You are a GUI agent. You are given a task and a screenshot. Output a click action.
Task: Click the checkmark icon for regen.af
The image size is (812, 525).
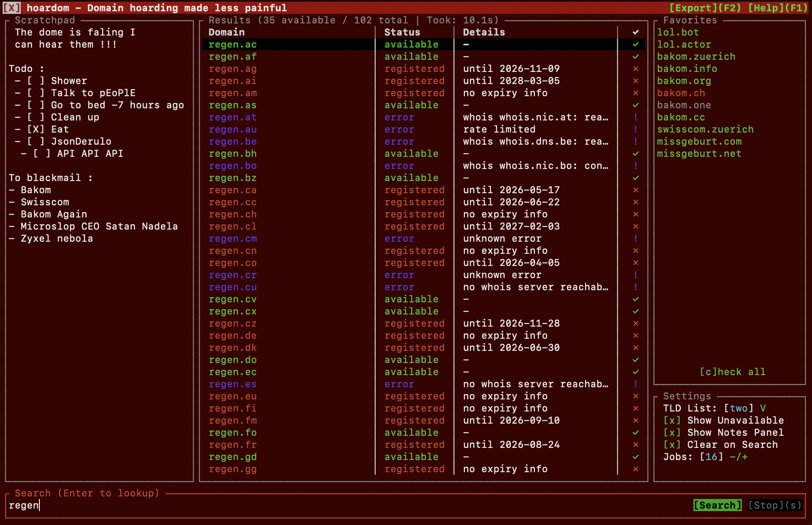tap(635, 57)
